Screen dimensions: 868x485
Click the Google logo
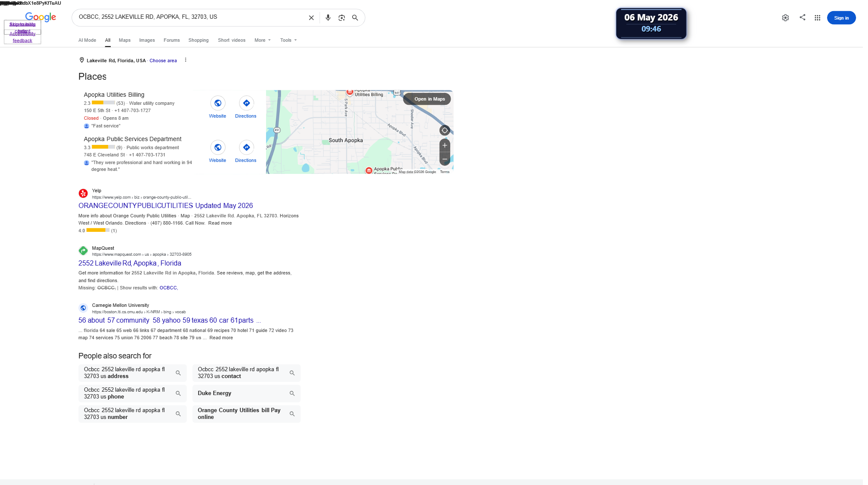coord(41,17)
